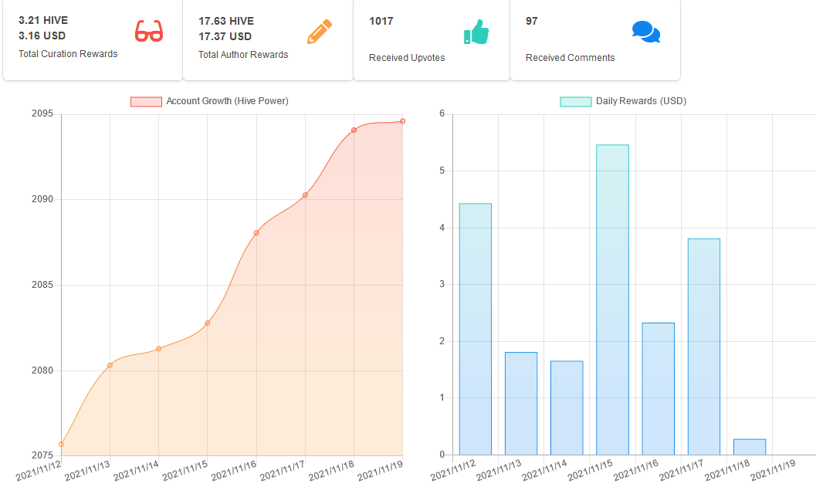The image size is (816, 504).
Task: Select the 17.37 USD author value
Action: point(225,36)
